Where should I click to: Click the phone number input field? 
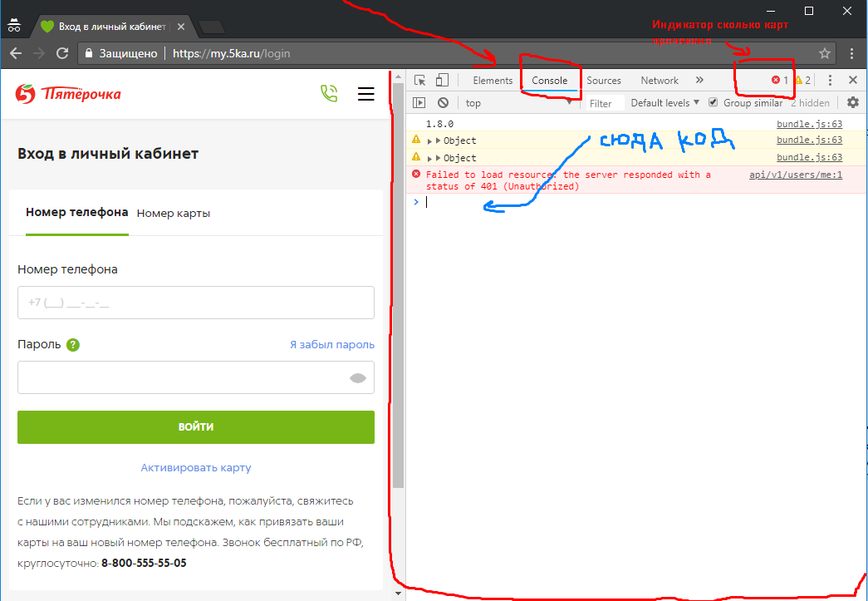pos(196,303)
